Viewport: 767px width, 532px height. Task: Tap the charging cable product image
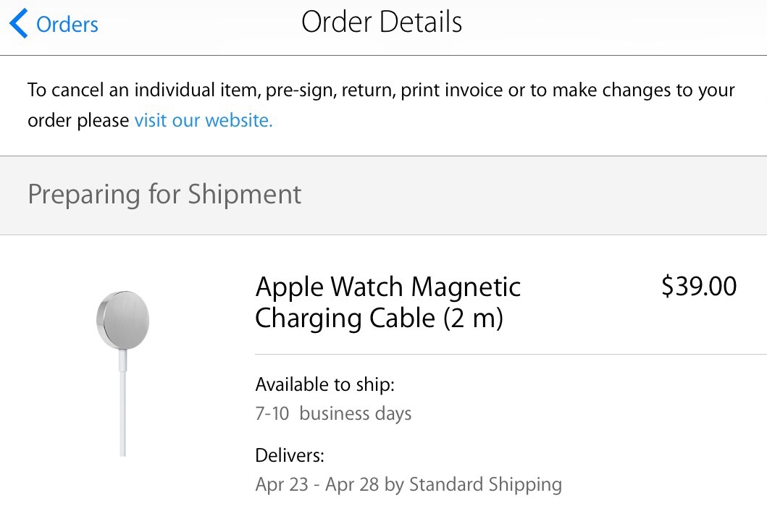point(123,373)
